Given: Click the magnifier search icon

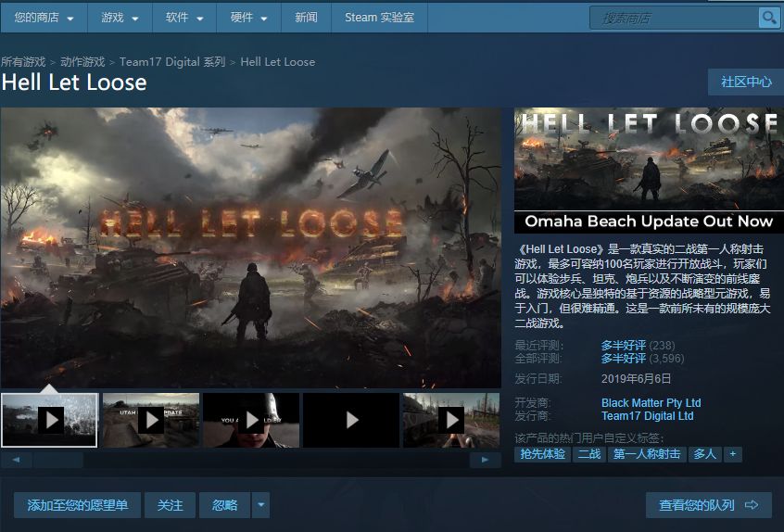Looking at the screenshot, I should (x=769, y=18).
